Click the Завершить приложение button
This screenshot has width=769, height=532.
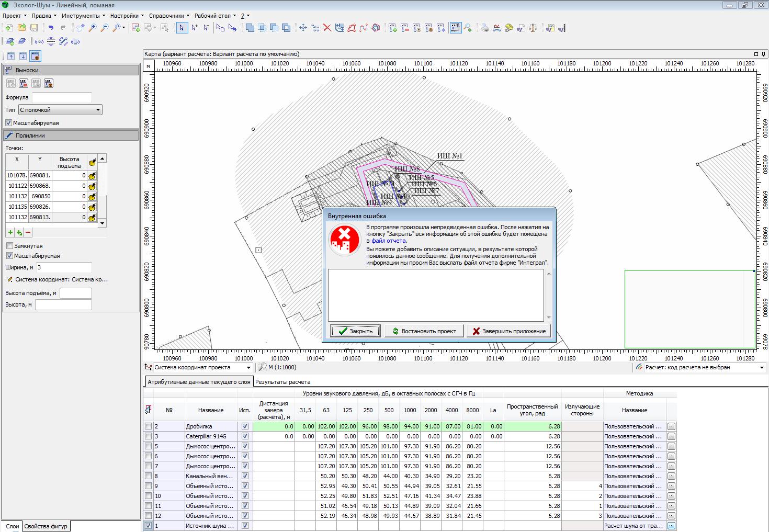pyautogui.click(x=508, y=331)
